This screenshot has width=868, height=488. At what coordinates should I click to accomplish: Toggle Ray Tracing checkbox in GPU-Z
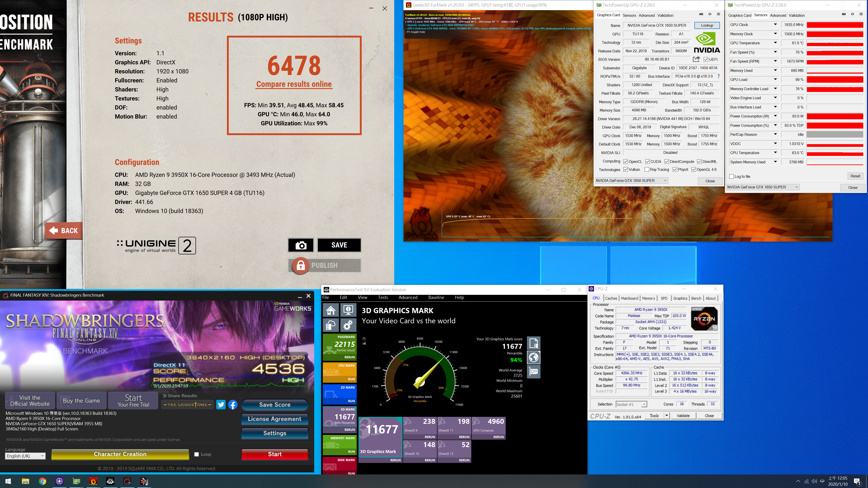coord(647,170)
